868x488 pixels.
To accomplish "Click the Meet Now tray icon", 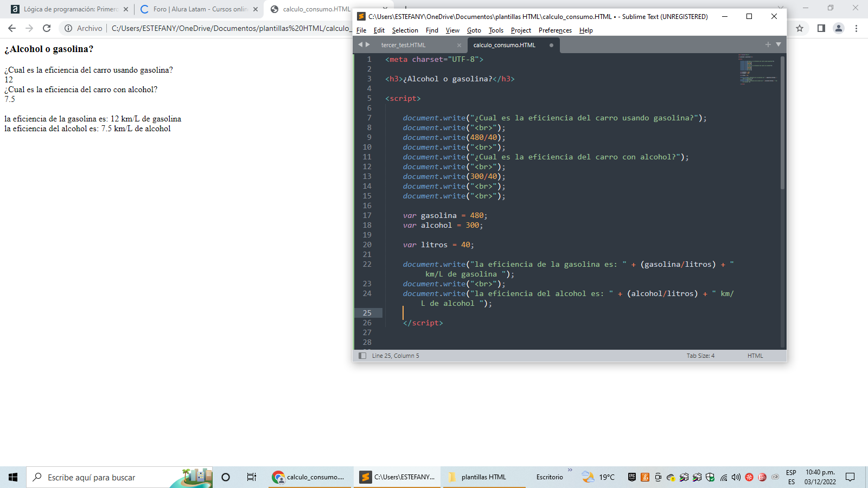I will click(658, 477).
